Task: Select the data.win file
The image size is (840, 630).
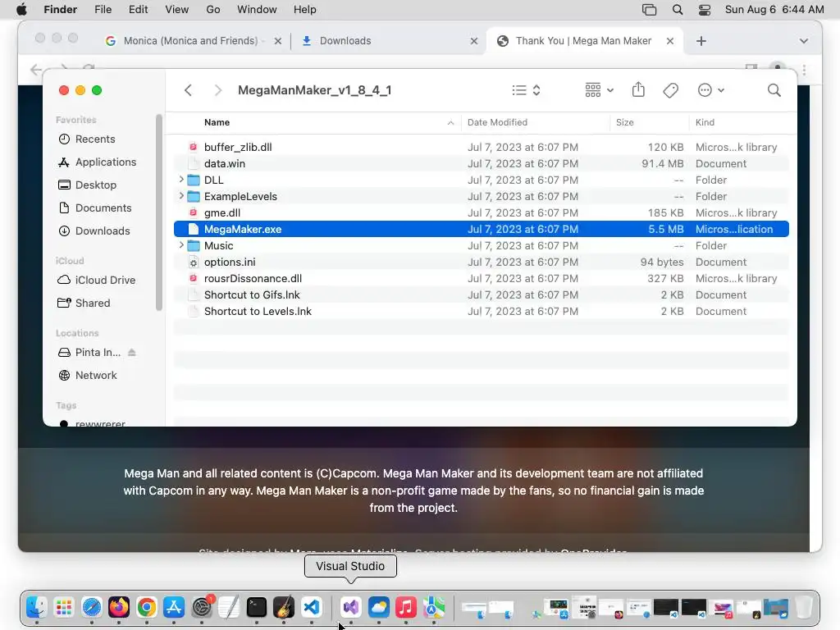Action: [x=481, y=163]
